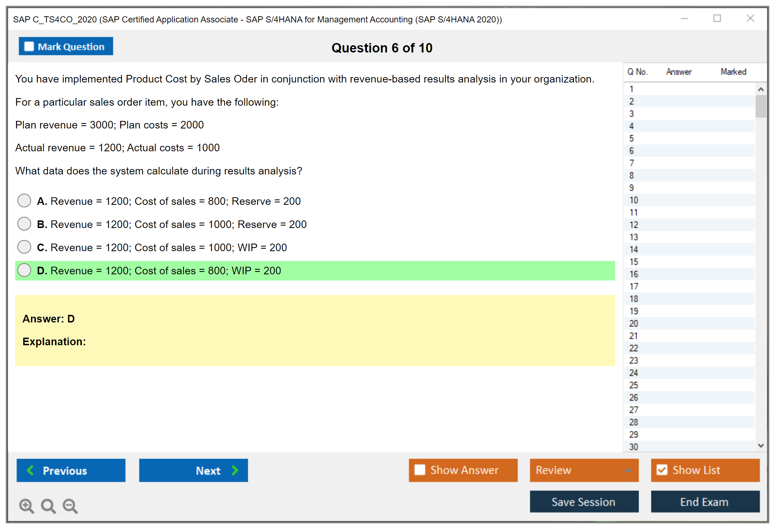Click the zoom out magnifier icon
This screenshot has height=532, width=778.
click(70, 506)
